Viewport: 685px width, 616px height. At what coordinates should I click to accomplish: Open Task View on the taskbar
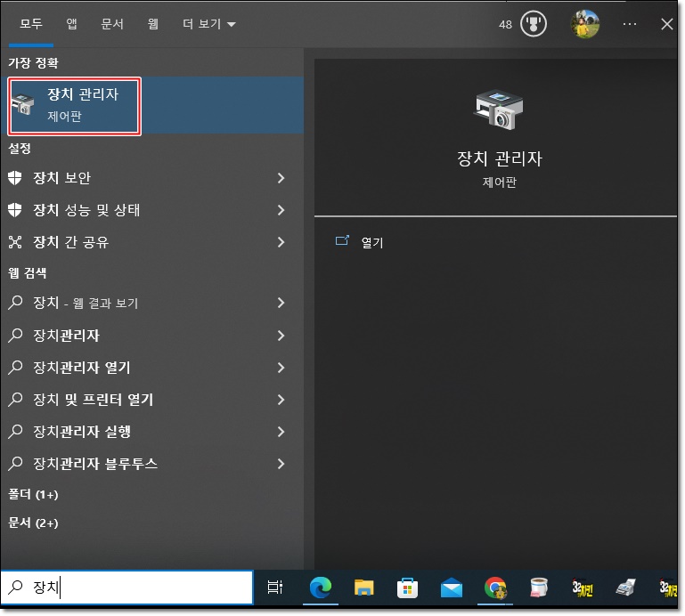274,588
